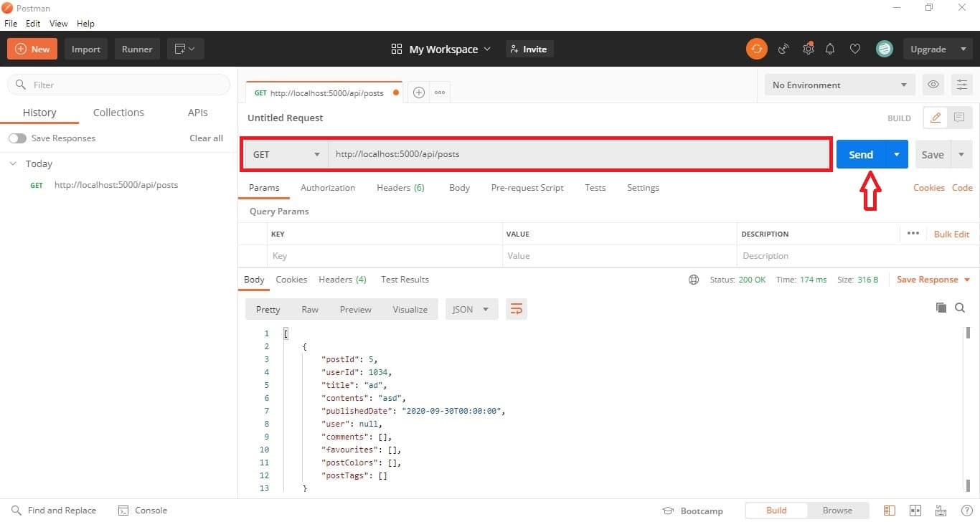Click the environment quick look eye icon
The width and height of the screenshot is (980, 522).
coord(933,85)
